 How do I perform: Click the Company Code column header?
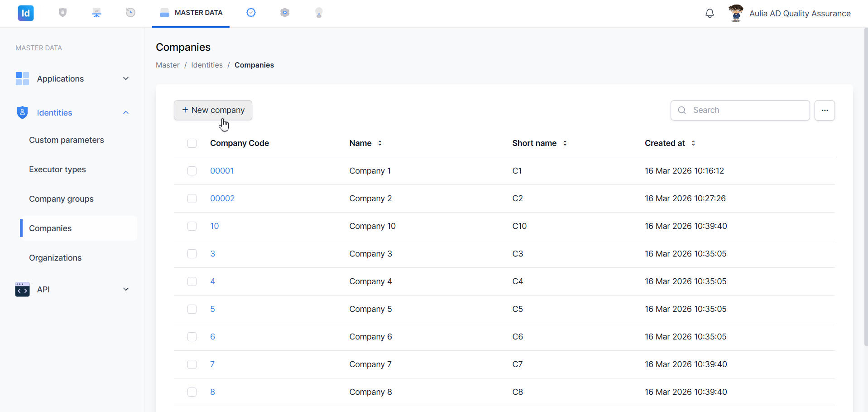coord(240,143)
